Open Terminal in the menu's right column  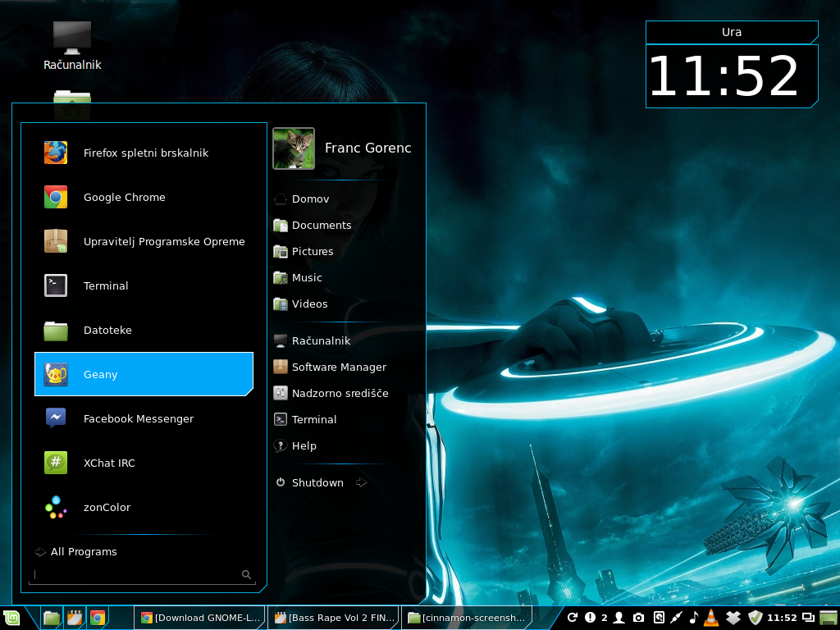click(x=305, y=419)
